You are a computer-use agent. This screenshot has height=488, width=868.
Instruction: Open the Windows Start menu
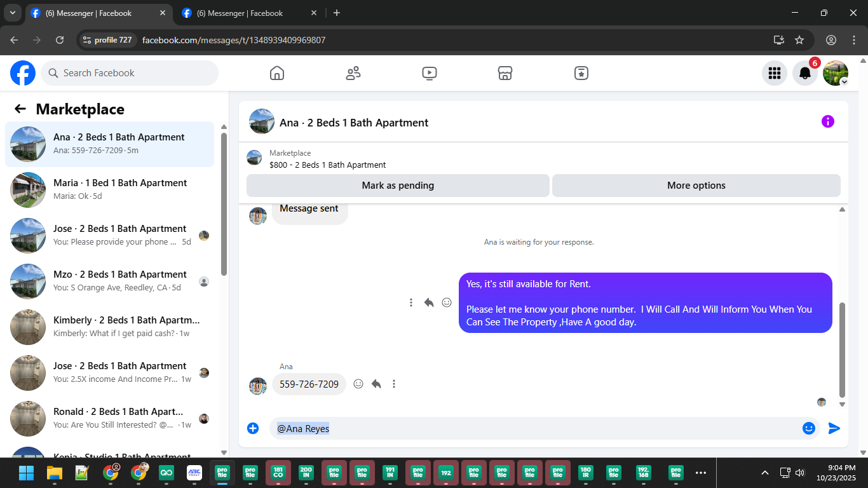pos(26,473)
